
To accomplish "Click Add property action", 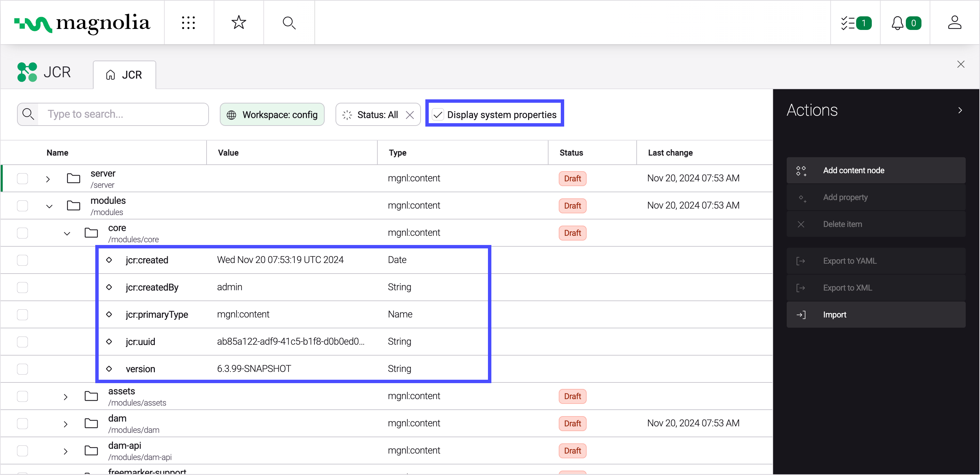I will (876, 197).
